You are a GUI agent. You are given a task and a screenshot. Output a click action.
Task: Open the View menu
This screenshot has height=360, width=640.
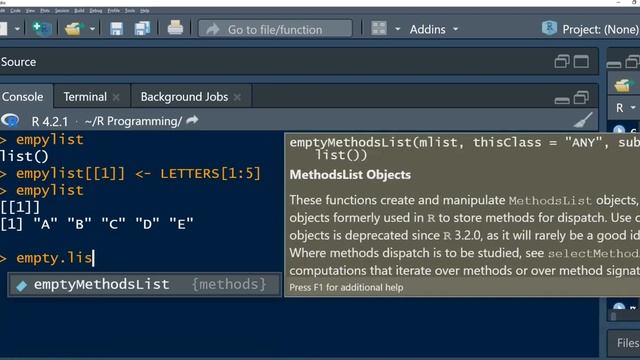pos(30,11)
